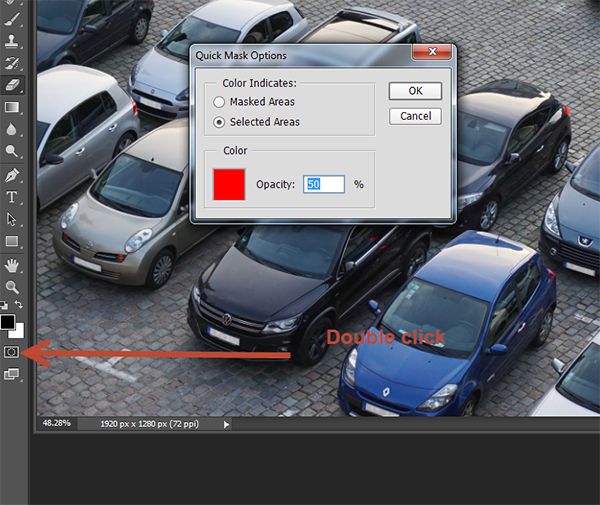Screen dimensions: 600x505
Task: Select the Gradient tool
Action: 13,107
